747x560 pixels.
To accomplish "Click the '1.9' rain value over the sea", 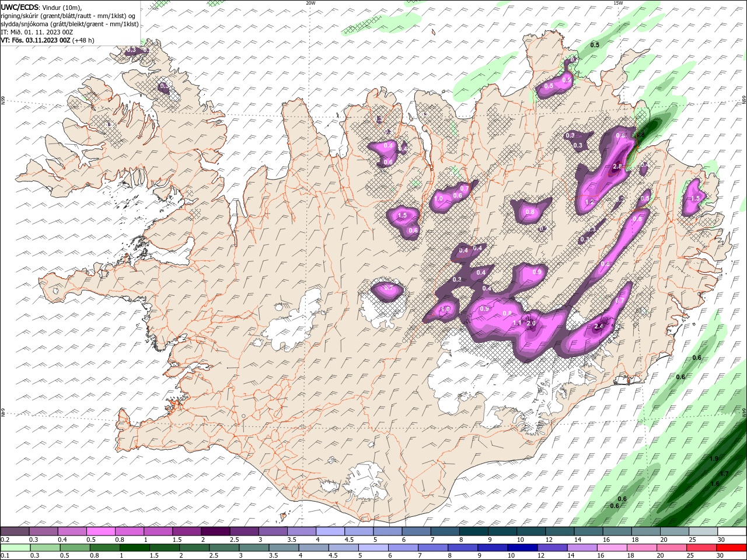I will [x=714, y=459].
